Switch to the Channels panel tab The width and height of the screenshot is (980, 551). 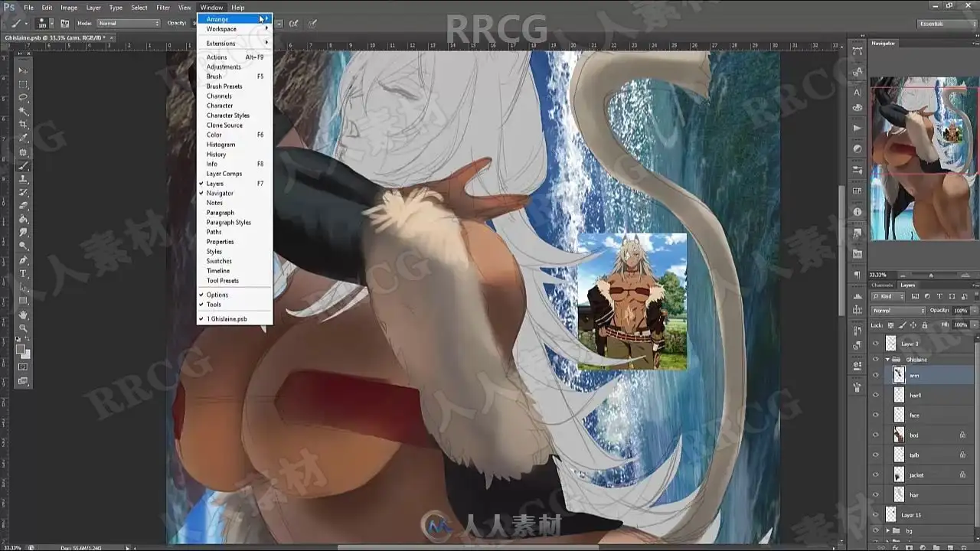883,285
